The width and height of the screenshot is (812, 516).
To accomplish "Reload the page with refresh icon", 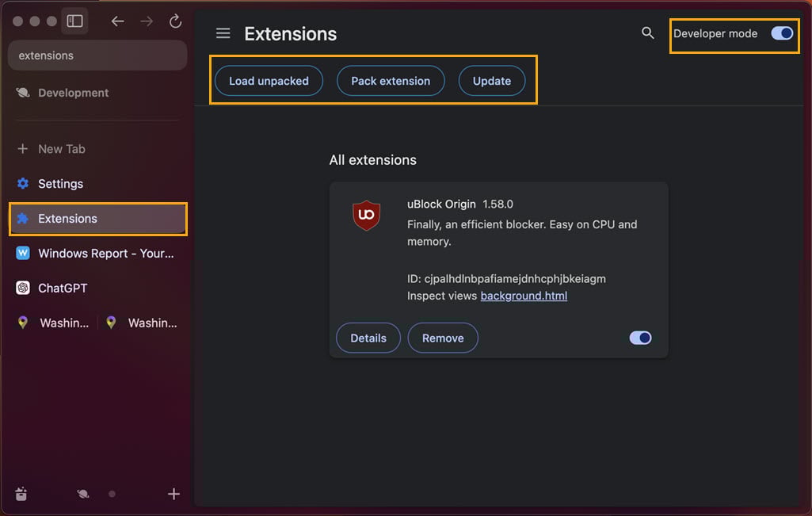I will pos(176,21).
